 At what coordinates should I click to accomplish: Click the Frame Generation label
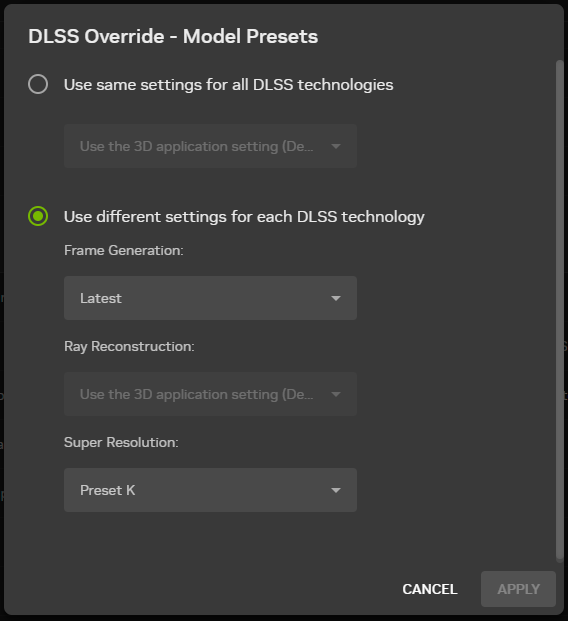[x=124, y=250]
